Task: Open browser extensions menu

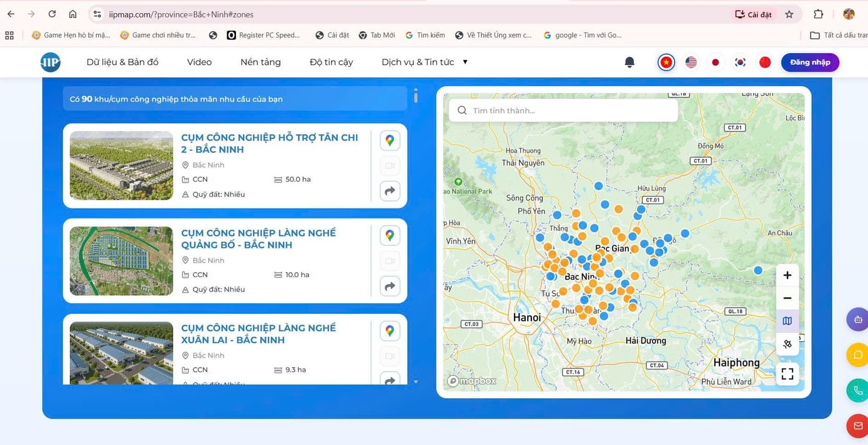Action: point(818,14)
